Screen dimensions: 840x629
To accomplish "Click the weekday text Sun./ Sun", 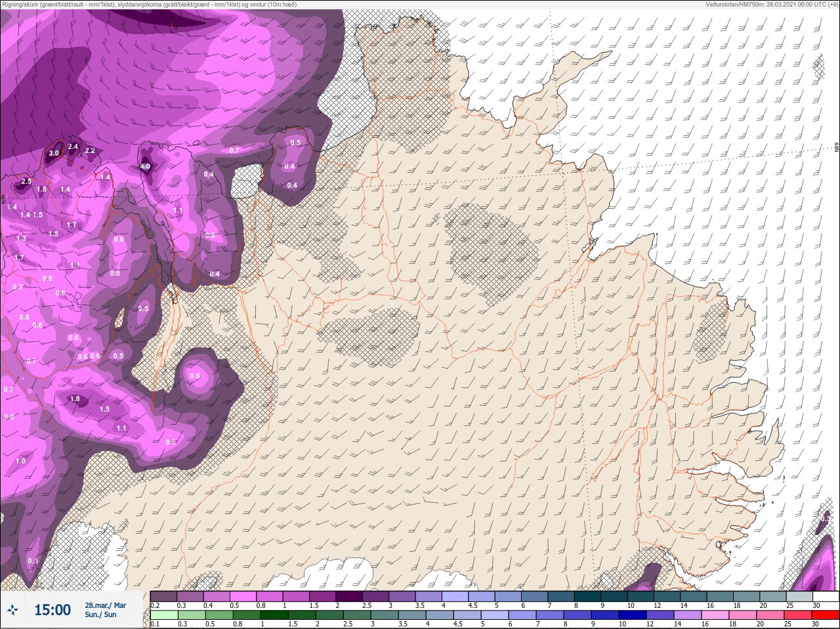I will coord(100,615).
